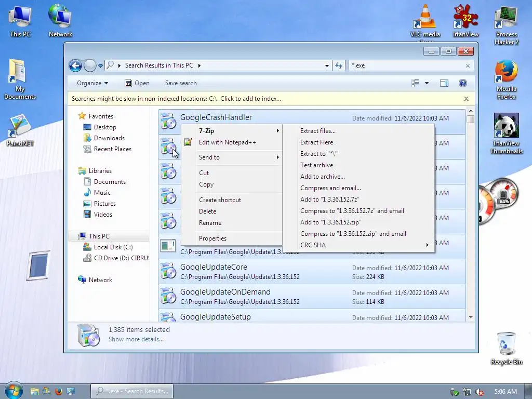Screen dimensions: 532x399
Task: Expand the Send to submenu
Action: tap(239, 157)
